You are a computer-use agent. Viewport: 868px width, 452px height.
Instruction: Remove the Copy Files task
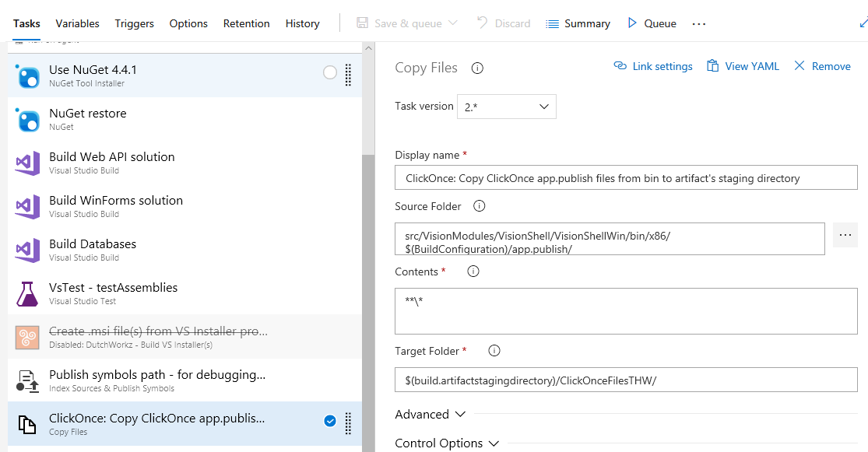(822, 66)
